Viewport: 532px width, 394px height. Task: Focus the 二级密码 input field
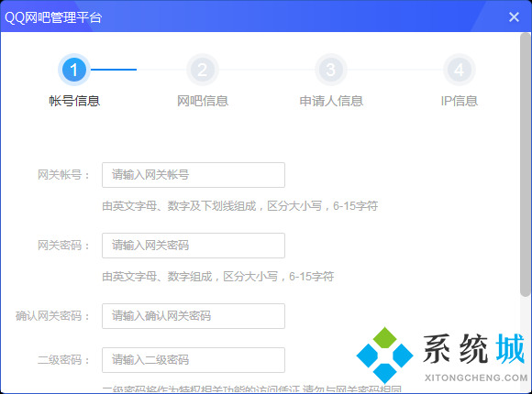[x=194, y=360]
